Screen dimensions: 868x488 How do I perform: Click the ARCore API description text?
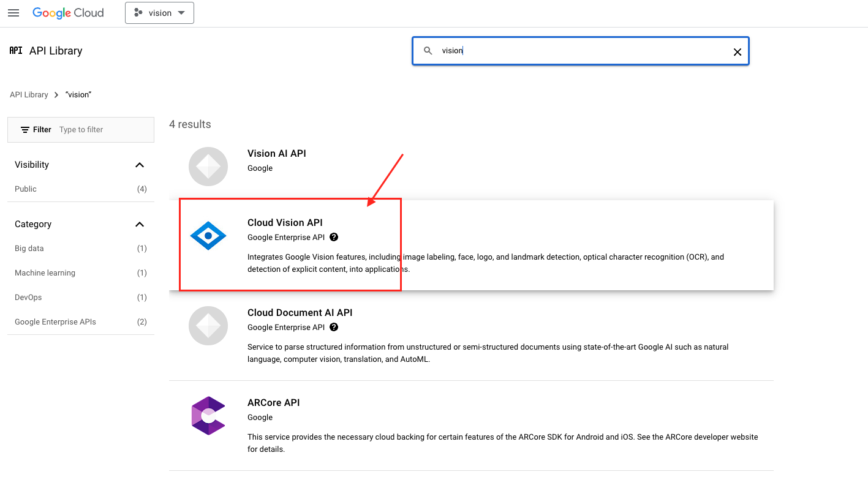(503, 443)
